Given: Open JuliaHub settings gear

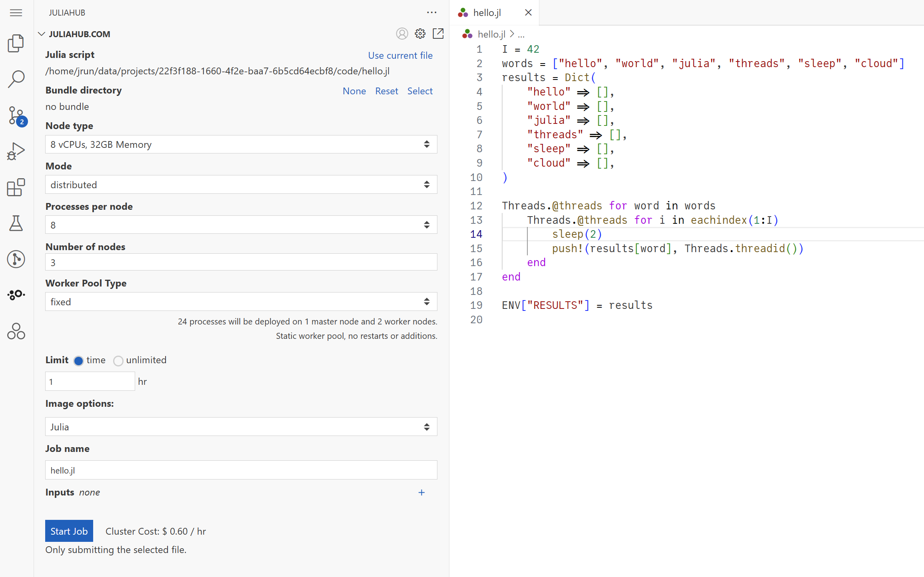Looking at the screenshot, I should pyautogui.click(x=420, y=34).
